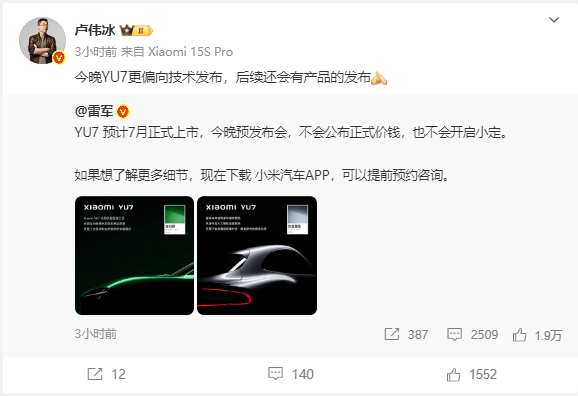Open the 卢伟冰 username link
The width and height of the screenshot is (578, 396).
click(x=95, y=30)
